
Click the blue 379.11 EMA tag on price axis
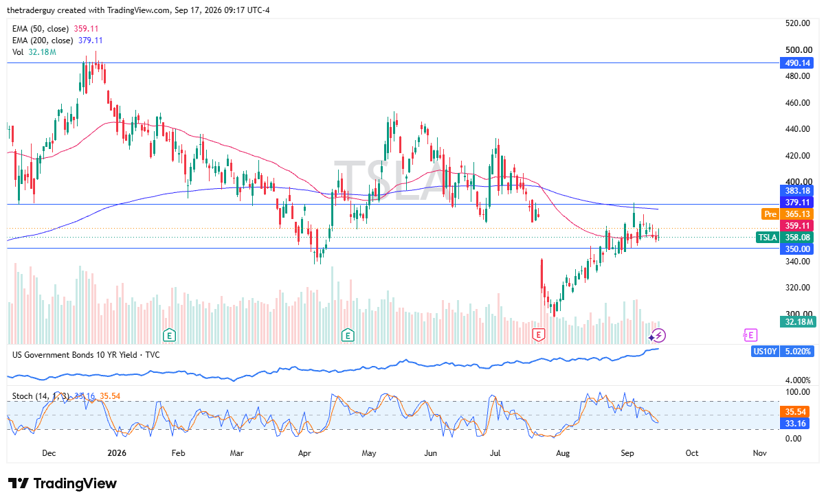[797, 203]
